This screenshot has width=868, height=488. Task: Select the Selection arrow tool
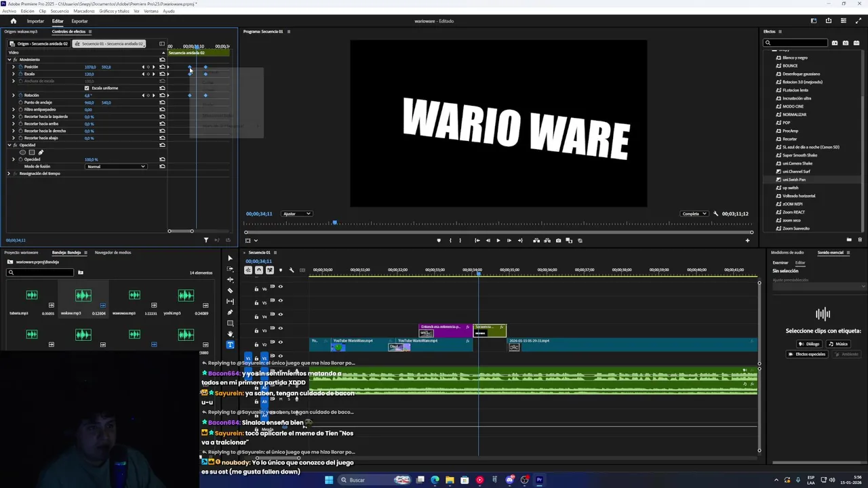tap(230, 258)
